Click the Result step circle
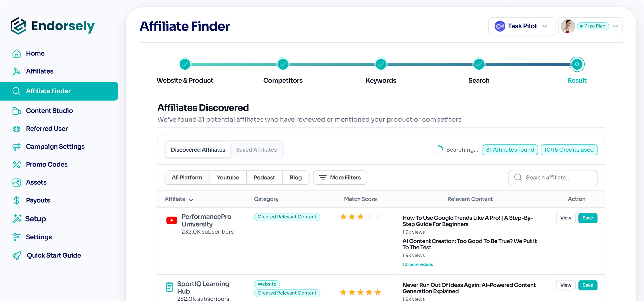 pos(577,64)
